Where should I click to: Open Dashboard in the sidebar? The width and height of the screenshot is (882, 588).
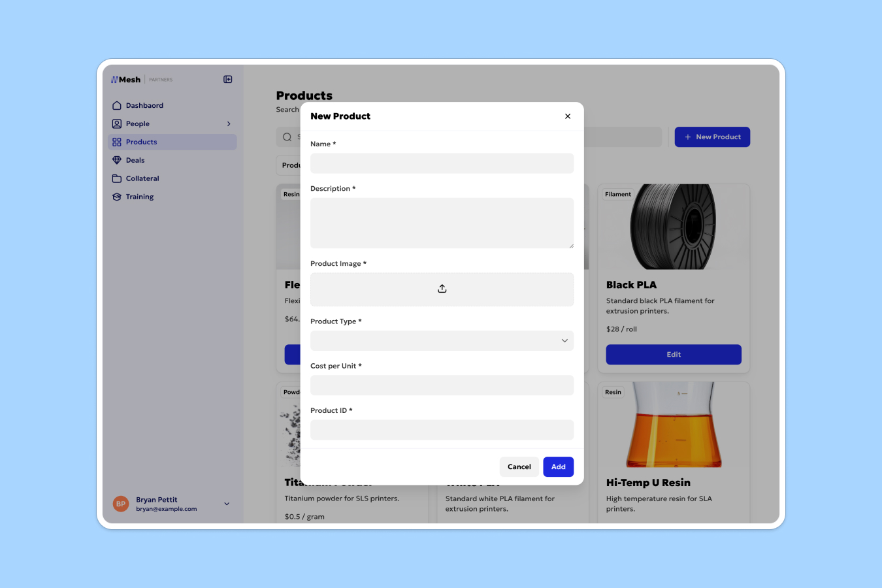(172, 105)
